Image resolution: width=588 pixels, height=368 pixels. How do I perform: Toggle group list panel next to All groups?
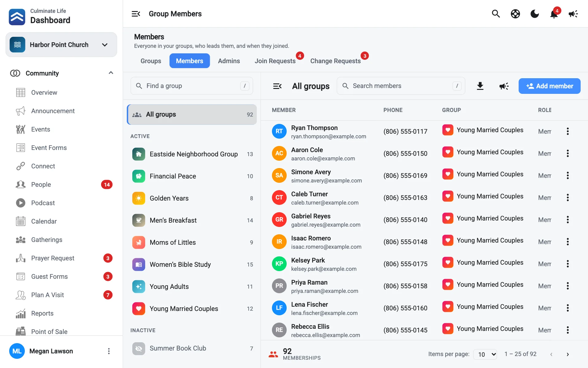(277, 86)
